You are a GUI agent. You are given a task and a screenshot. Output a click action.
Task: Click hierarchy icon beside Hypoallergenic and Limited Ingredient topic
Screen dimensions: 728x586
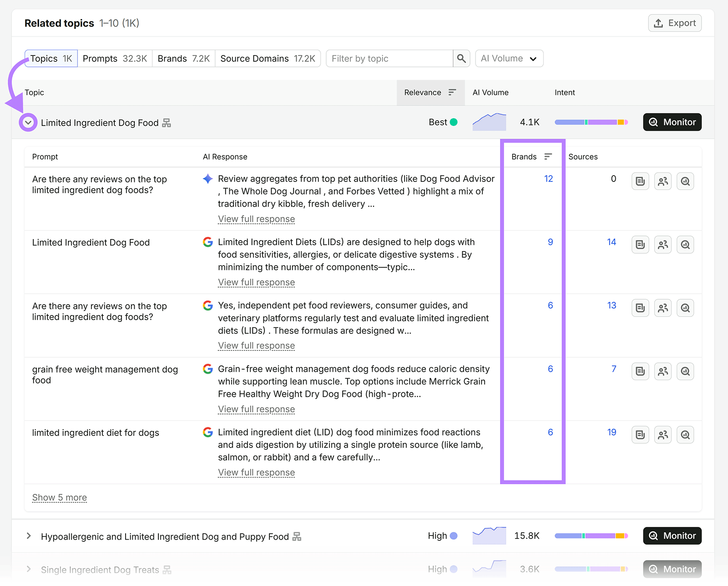pyautogui.click(x=297, y=536)
